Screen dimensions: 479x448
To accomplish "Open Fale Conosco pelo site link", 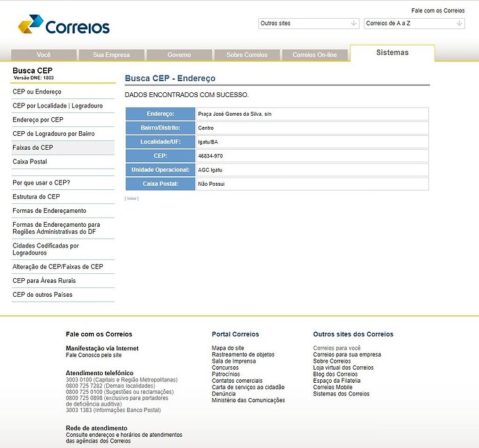I will coord(94,355).
